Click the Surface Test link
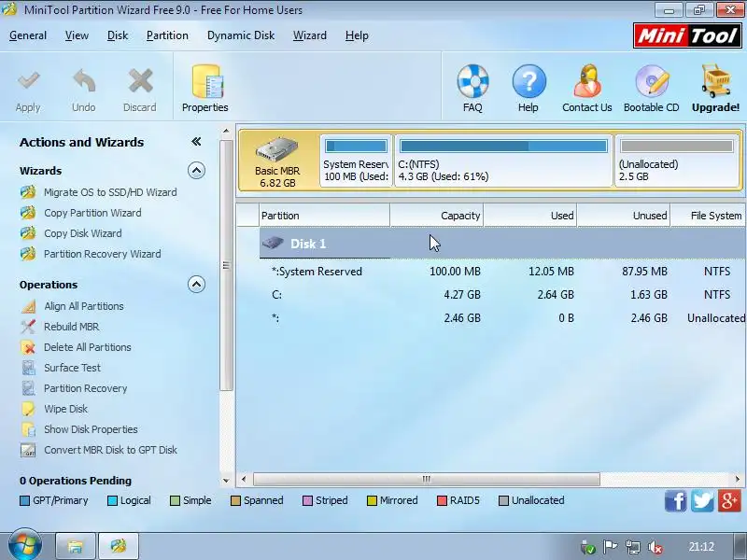 coord(73,368)
